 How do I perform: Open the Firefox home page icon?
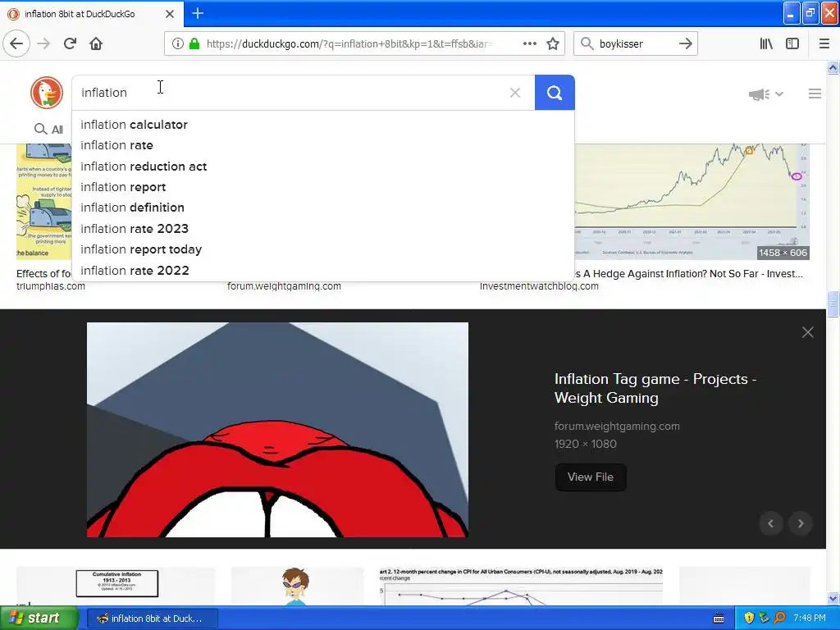tap(96, 43)
